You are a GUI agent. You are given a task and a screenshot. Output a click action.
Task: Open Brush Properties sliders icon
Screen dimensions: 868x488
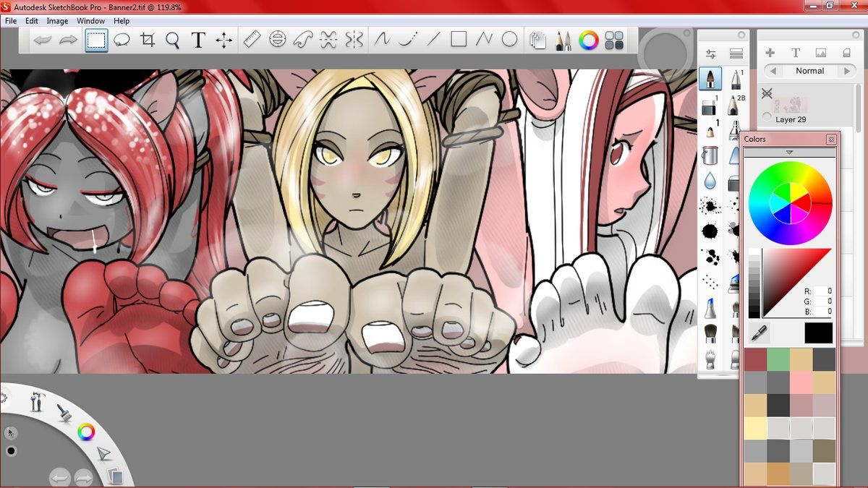[710, 53]
